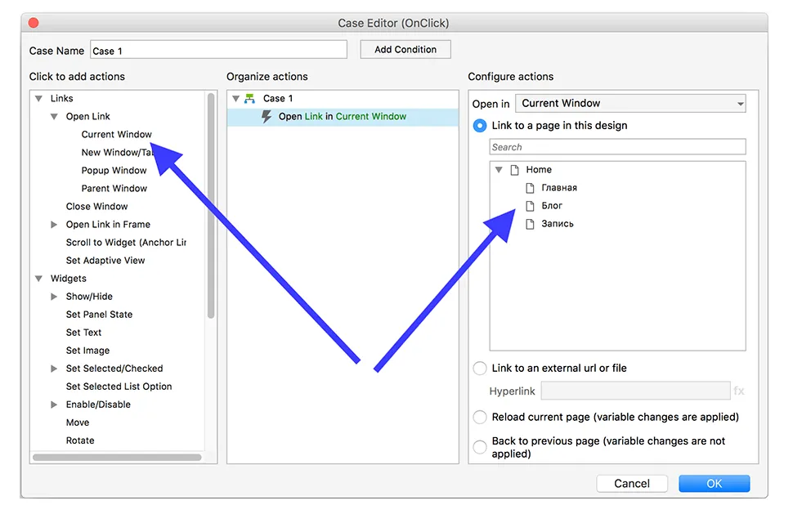The width and height of the screenshot is (793, 532).
Task: Collapse the Links section triangle
Action: coord(38,99)
